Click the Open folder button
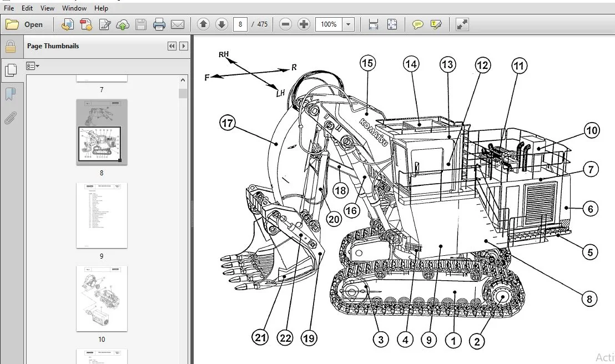 pyautogui.click(x=24, y=24)
